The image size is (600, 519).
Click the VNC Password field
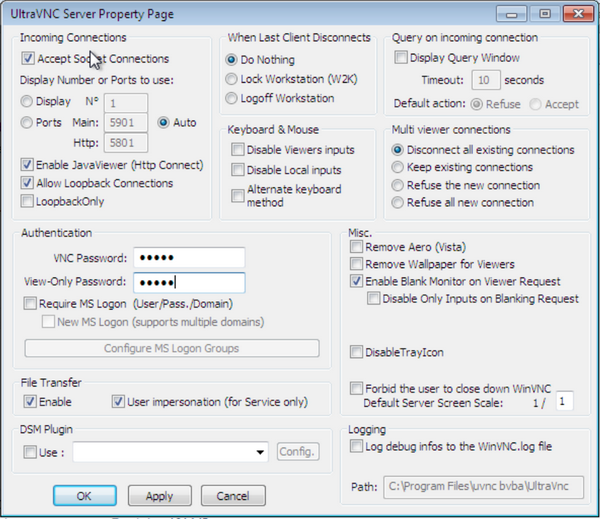click(x=189, y=258)
